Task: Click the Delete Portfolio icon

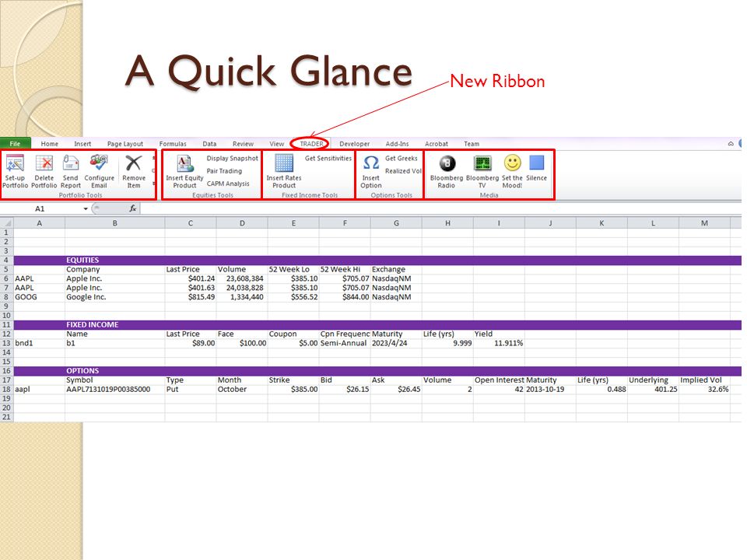Action: click(x=44, y=163)
